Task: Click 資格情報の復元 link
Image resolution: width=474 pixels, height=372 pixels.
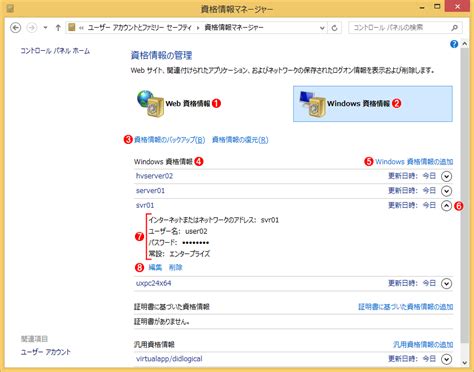Action: pyautogui.click(x=240, y=140)
